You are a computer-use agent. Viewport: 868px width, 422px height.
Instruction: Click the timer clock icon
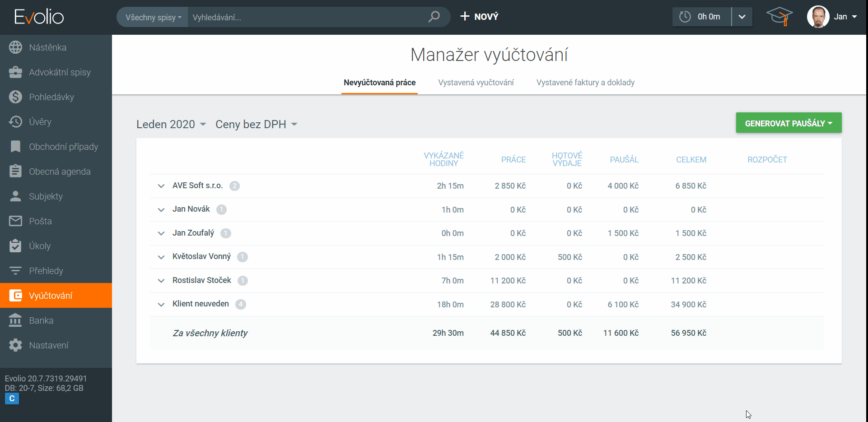[x=685, y=17]
